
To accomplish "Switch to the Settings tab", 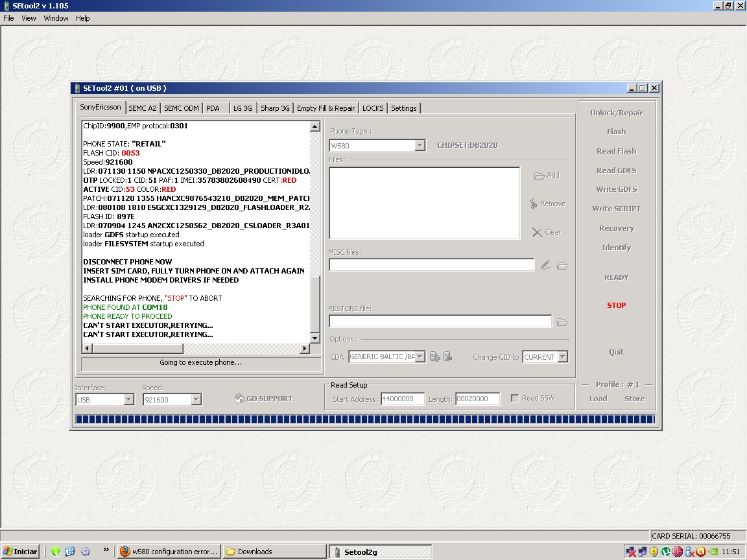I will click(x=404, y=108).
